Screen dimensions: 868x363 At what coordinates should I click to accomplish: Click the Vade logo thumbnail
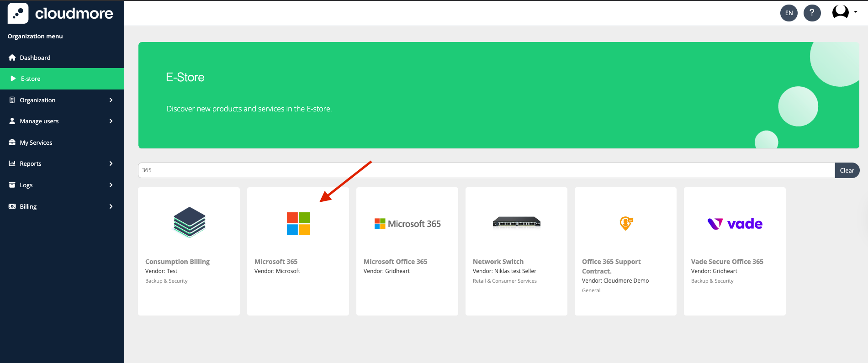[735, 224]
